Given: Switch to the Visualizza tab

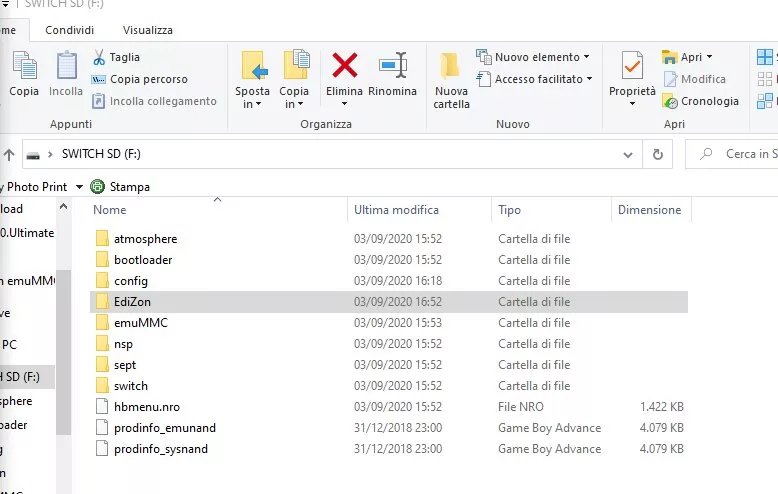Looking at the screenshot, I should 148,30.
